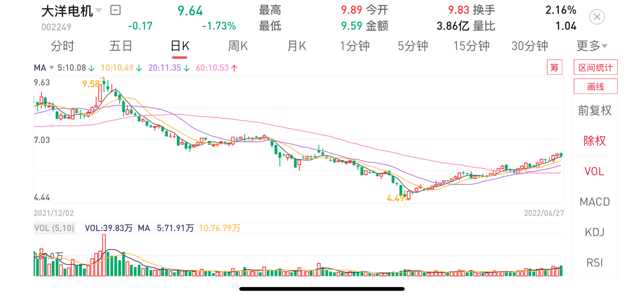Expand the 更多 period dropdown
644x297 pixels.
[592, 46]
